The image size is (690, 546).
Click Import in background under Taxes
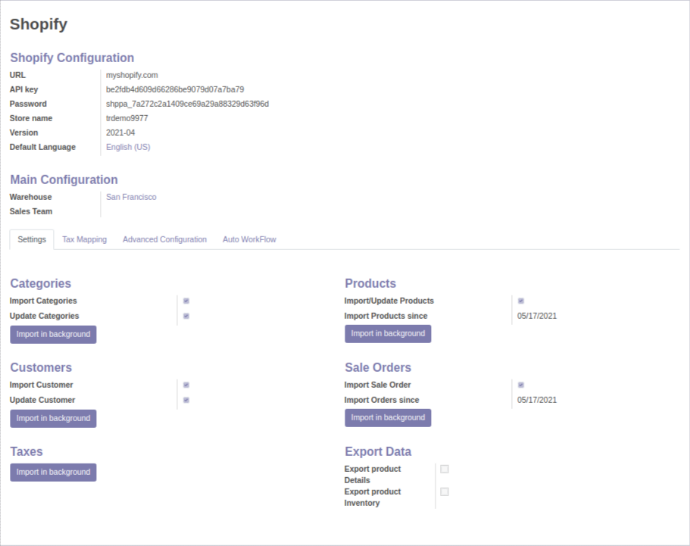53,472
